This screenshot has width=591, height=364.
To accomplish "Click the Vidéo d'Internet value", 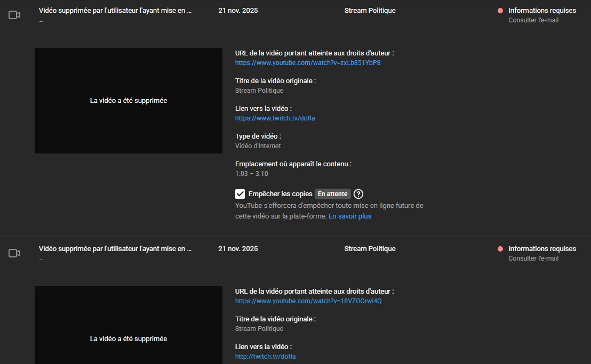I will [x=258, y=146].
